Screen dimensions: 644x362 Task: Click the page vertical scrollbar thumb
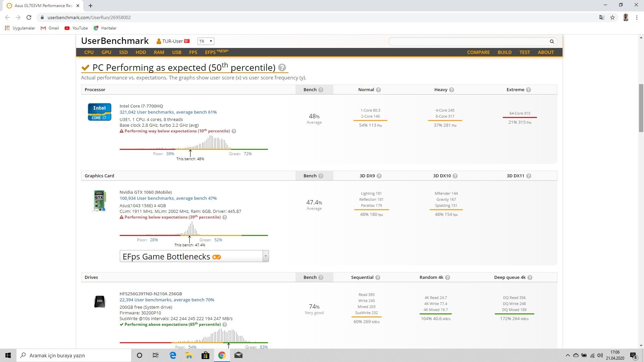pyautogui.click(x=641, y=107)
